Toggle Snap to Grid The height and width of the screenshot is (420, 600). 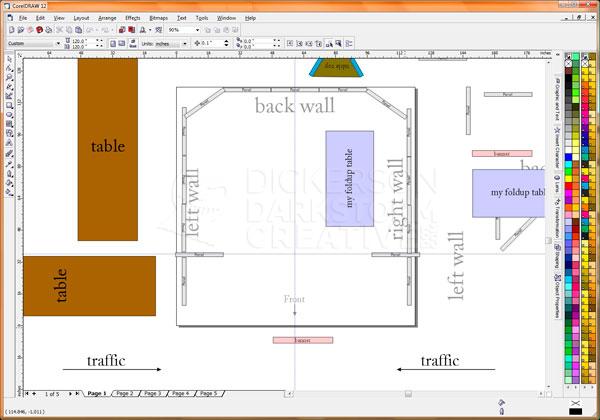pyautogui.click(x=290, y=44)
